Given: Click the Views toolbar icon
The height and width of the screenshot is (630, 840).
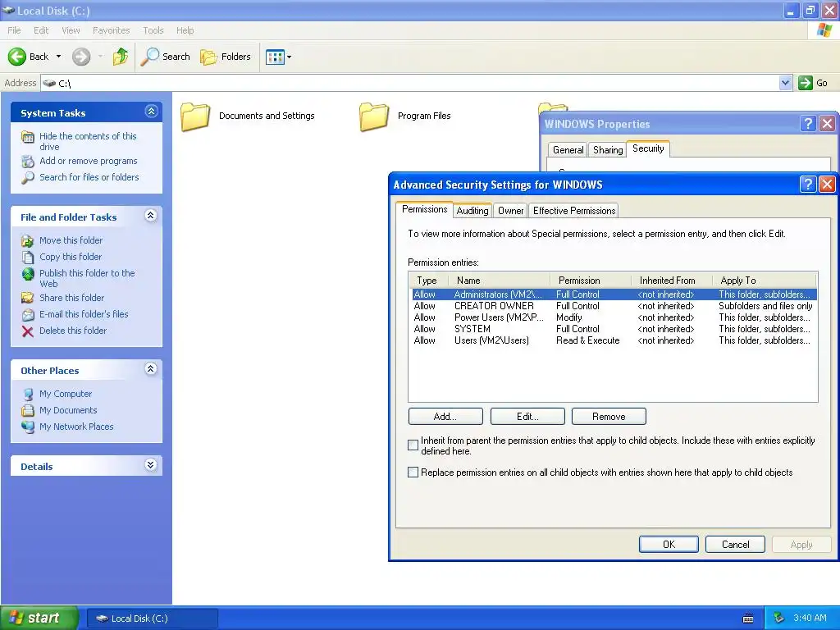Looking at the screenshot, I should (x=276, y=57).
